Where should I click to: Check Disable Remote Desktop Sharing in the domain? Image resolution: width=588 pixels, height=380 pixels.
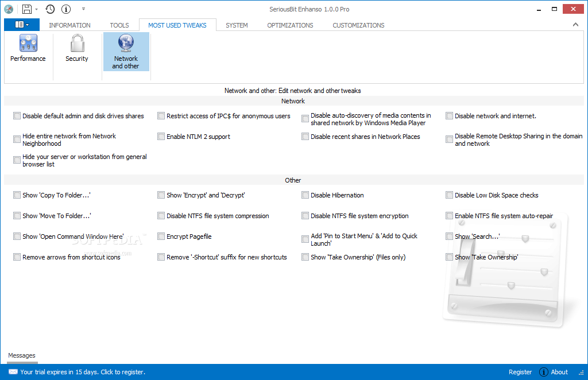(x=449, y=139)
